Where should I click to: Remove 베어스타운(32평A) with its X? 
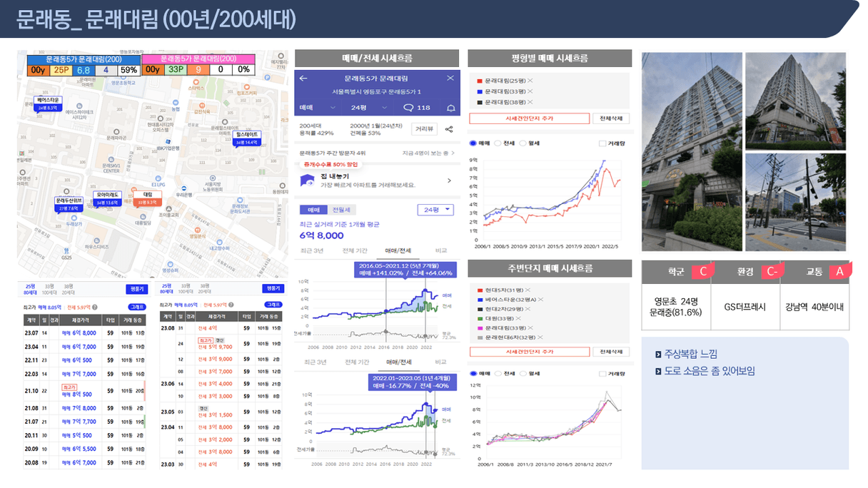pyautogui.click(x=540, y=299)
